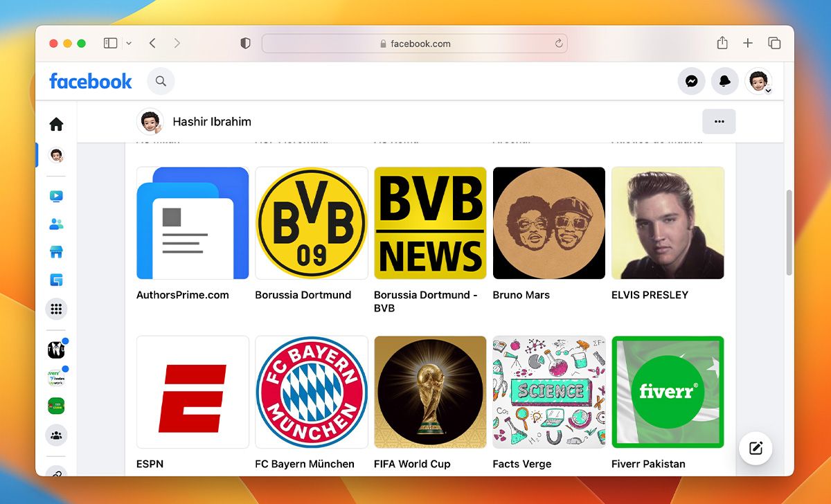Open a new Safari tab
Image resolution: width=831 pixels, height=504 pixels.
[x=748, y=43]
